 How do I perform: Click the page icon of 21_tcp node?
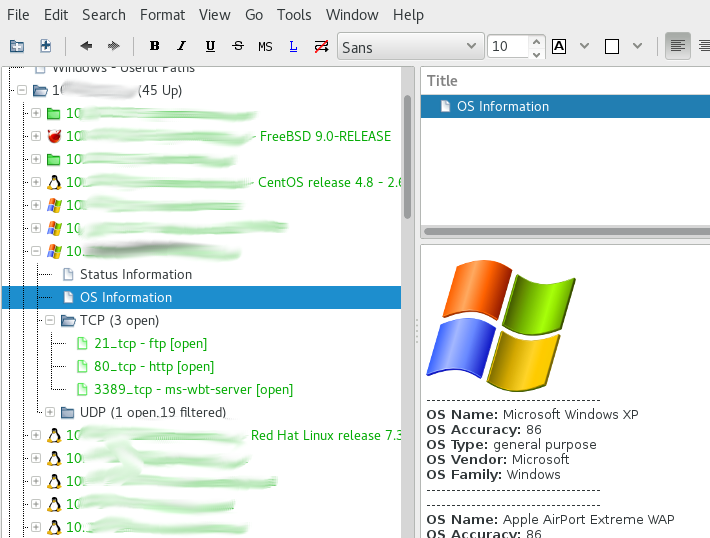point(82,343)
